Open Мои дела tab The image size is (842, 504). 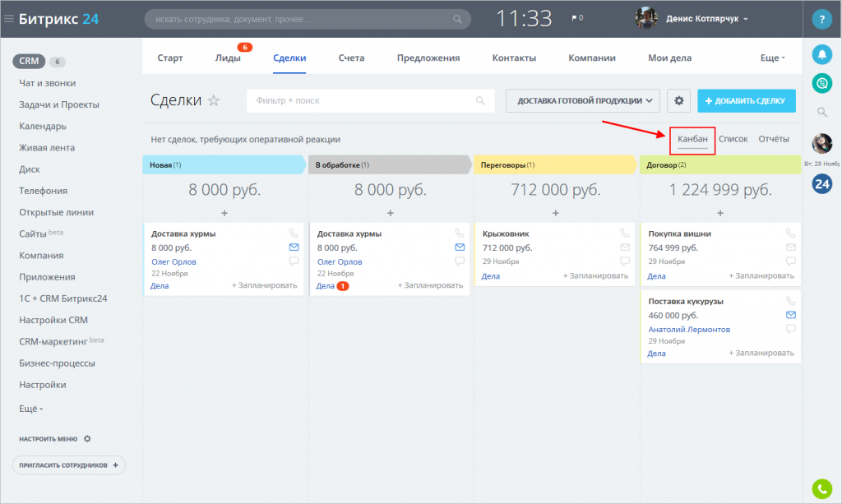(669, 58)
